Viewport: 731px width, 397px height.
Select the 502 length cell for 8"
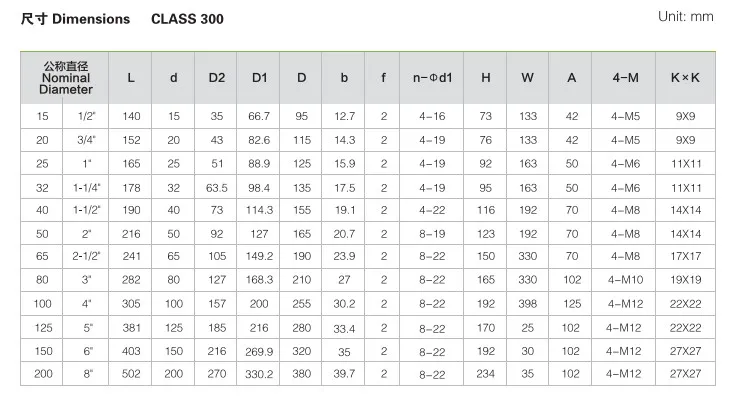point(131,374)
